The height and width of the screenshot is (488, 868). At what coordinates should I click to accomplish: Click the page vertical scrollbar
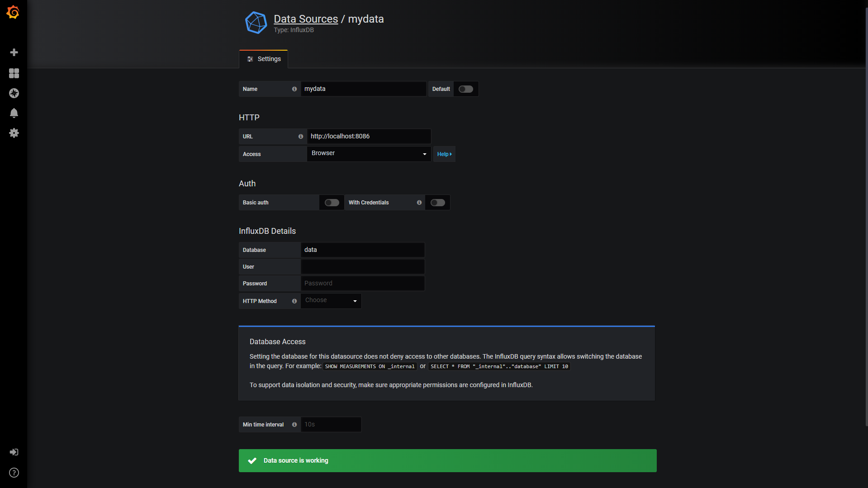click(866, 217)
